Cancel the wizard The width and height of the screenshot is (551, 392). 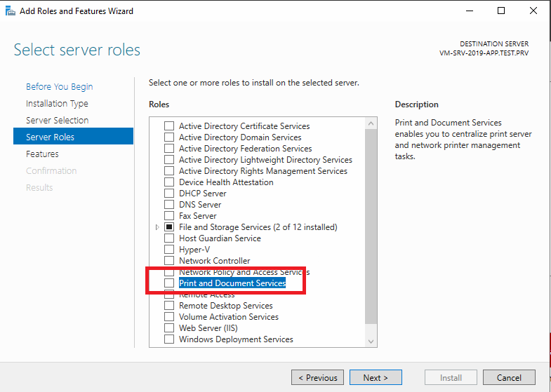click(x=509, y=377)
